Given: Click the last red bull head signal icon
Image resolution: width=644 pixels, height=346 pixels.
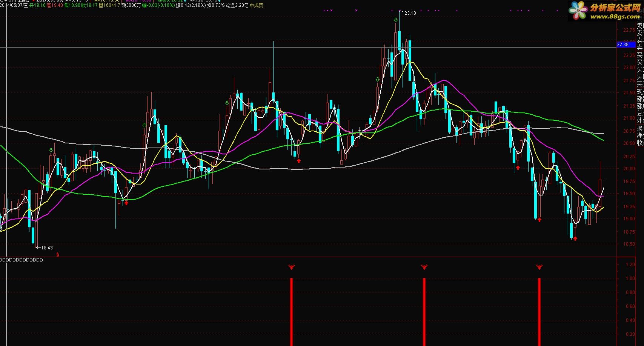Looking at the screenshot, I should pyautogui.click(x=539, y=267).
